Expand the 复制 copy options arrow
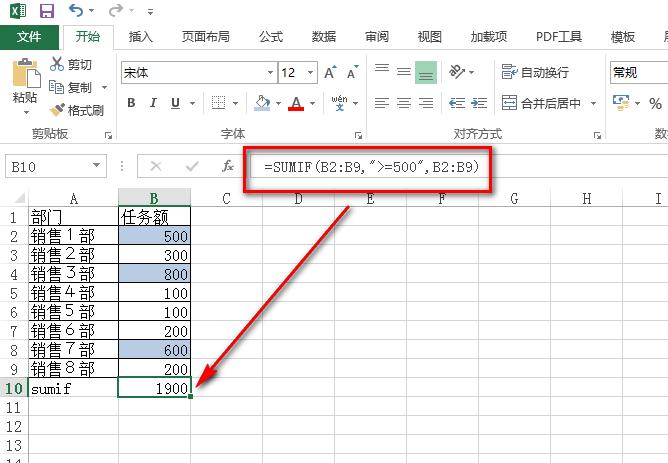 tap(104, 88)
